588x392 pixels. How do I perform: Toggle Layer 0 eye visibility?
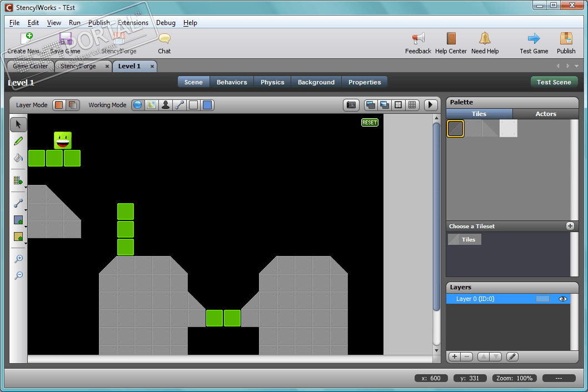562,299
